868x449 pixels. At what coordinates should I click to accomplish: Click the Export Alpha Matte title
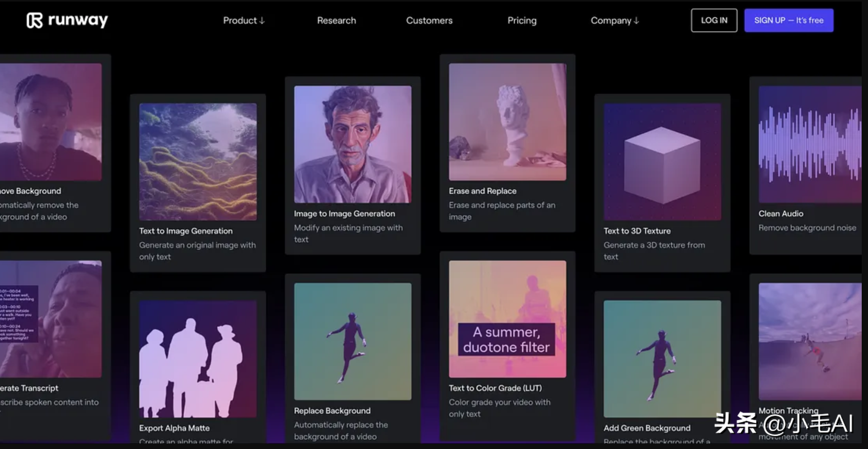[174, 428]
